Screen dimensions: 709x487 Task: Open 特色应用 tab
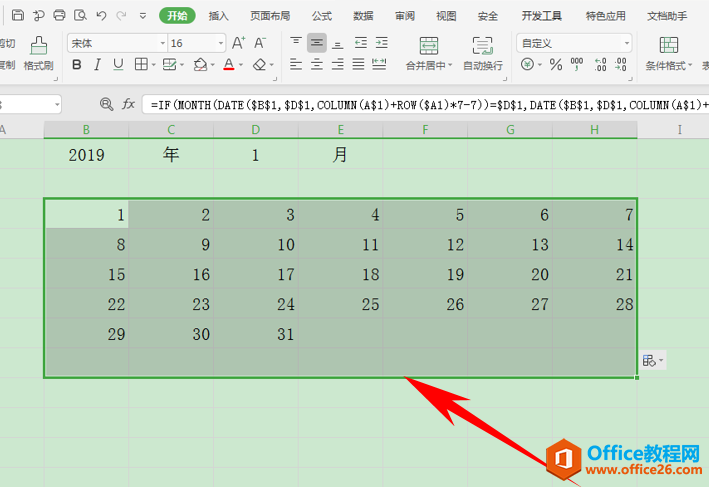pyautogui.click(x=605, y=16)
